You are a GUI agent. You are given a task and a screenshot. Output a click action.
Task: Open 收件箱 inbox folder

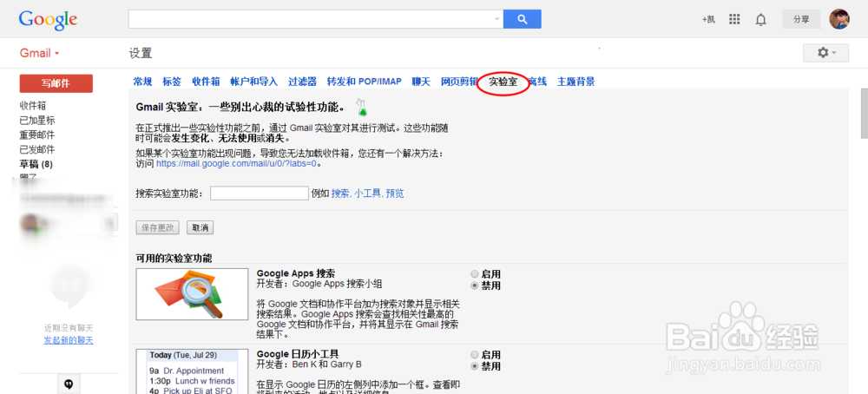(x=33, y=106)
